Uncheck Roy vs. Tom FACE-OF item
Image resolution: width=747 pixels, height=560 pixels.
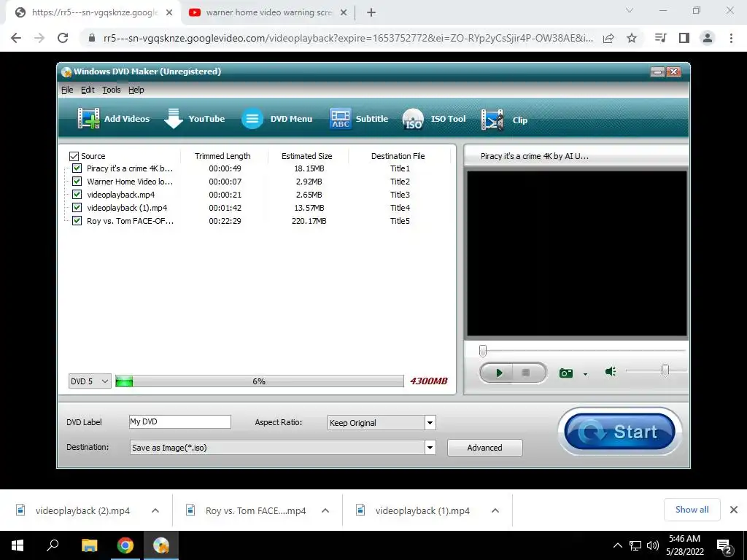point(77,220)
